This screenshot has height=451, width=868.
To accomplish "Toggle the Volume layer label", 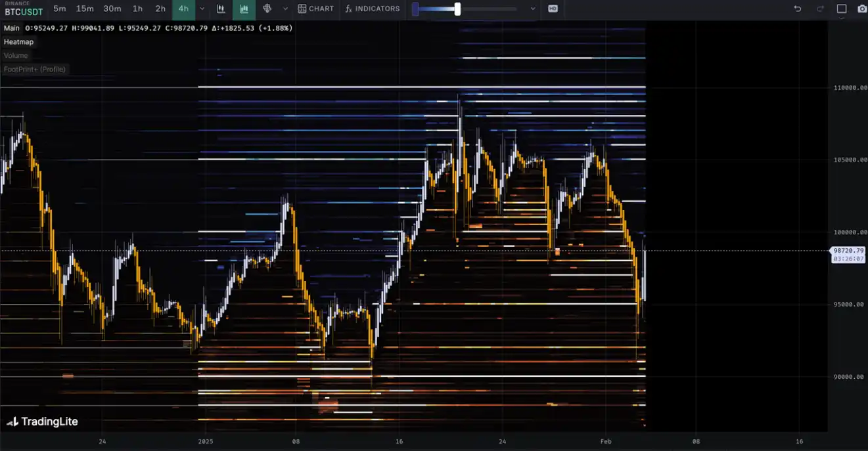I will [16, 55].
